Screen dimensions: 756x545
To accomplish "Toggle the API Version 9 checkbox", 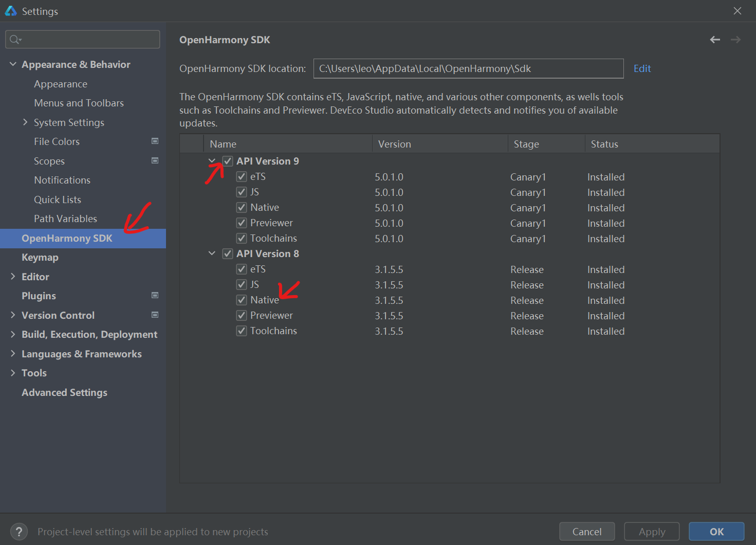I will (228, 161).
